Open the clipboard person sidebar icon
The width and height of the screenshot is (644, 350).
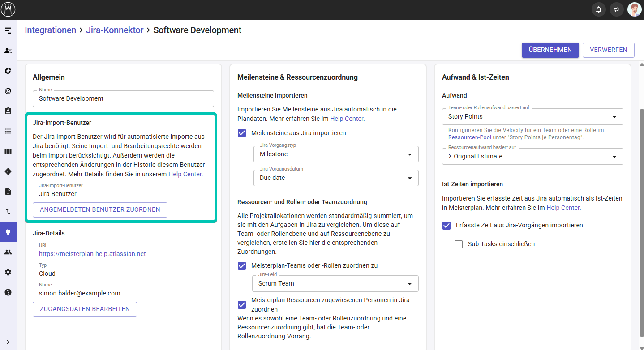click(x=8, y=111)
